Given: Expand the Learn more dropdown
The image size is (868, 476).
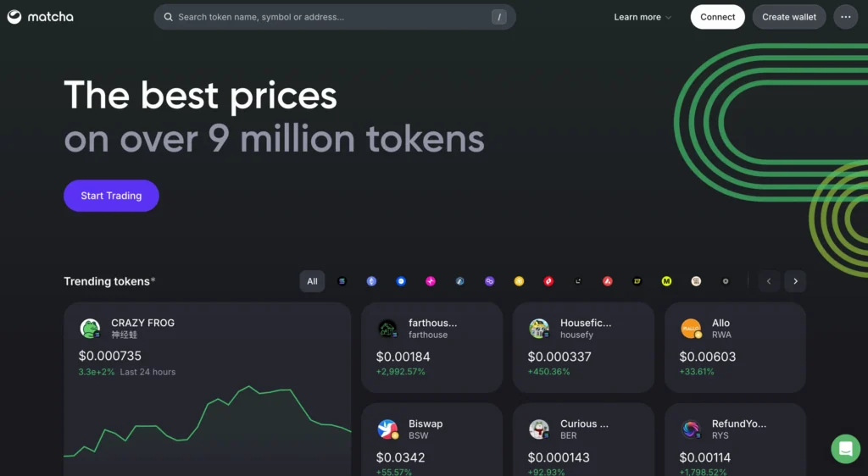Looking at the screenshot, I should [643, 17].
